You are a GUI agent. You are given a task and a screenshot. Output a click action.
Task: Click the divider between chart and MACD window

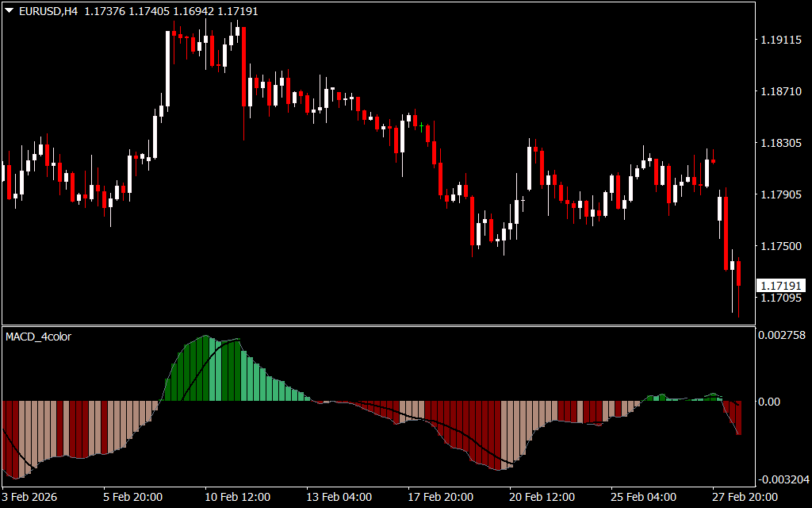point(377,325)
